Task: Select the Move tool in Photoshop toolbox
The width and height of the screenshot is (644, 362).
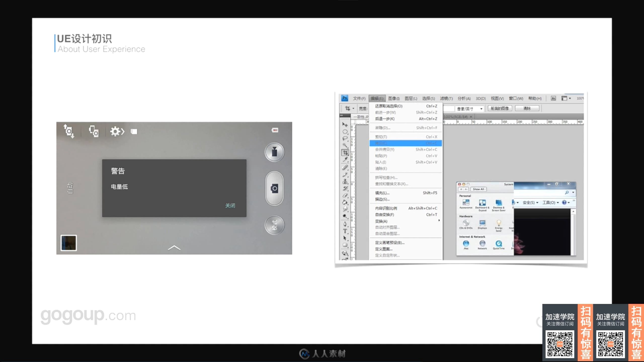Action: [345, 124]
